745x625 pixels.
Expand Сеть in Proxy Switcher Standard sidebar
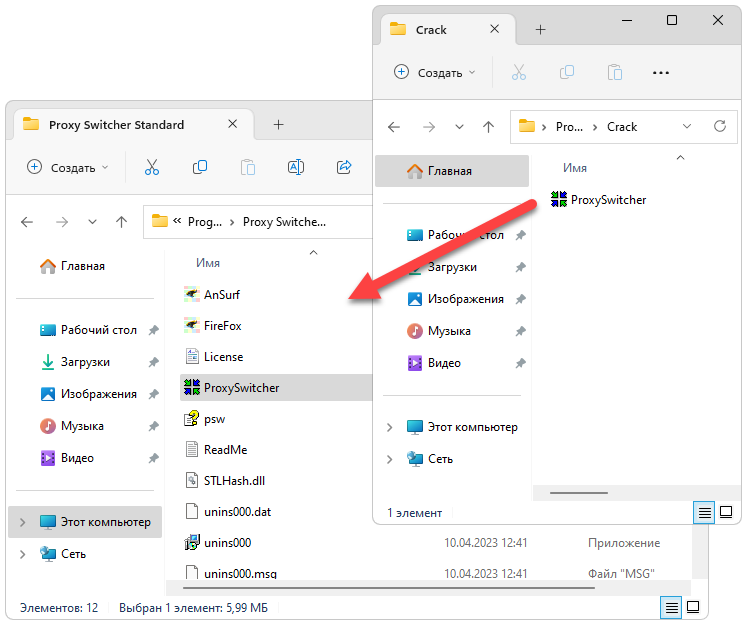(23, 554)
